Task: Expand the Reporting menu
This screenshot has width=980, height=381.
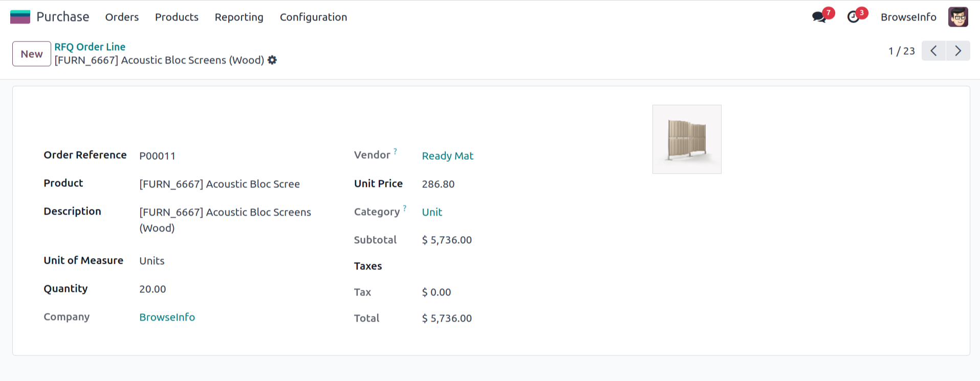Action: click(x=239, y=17)
